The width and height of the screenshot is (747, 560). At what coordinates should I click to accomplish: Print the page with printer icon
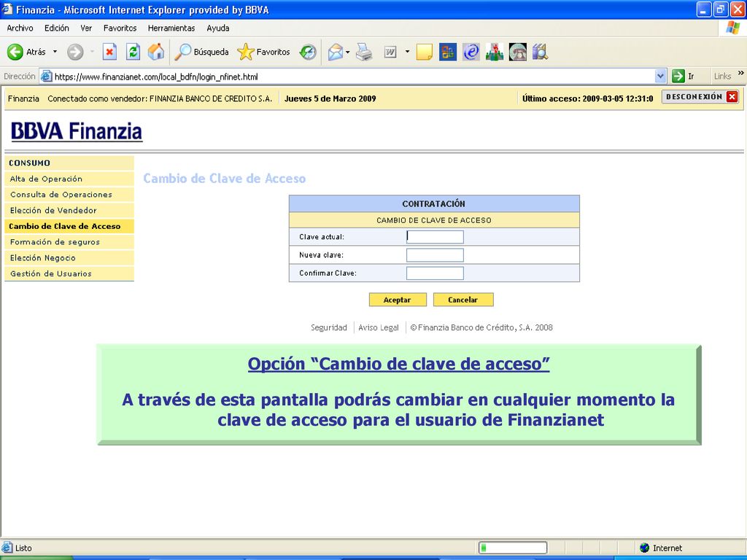pyautogui.click(x=365, y=52)
